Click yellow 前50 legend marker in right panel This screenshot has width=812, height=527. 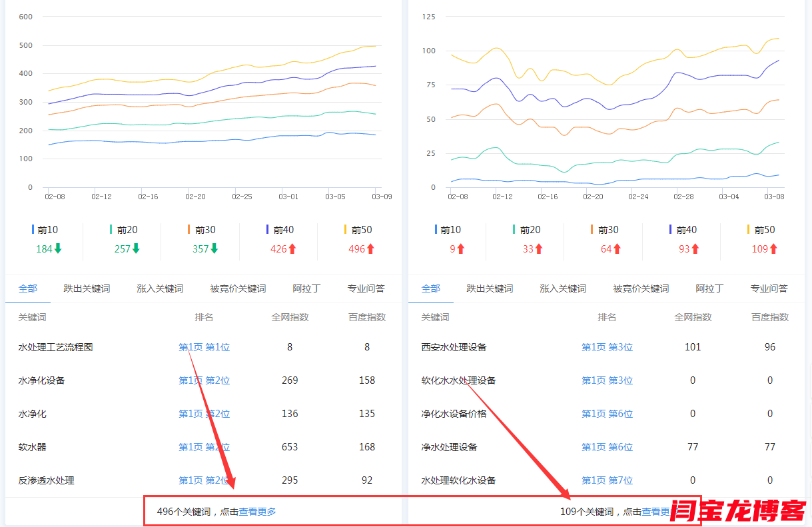tap(749, 230)
